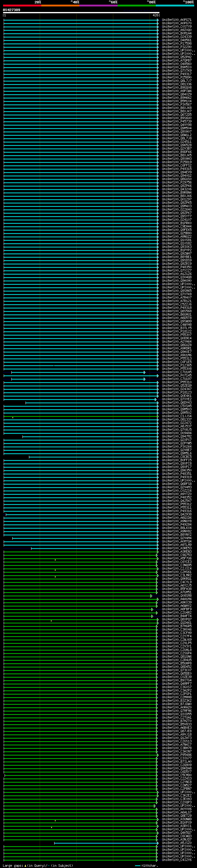The width and height of the screenshot is (197, 868).
Task: Select hit UniRef100_P48350
Action: (x=177, y=267)
